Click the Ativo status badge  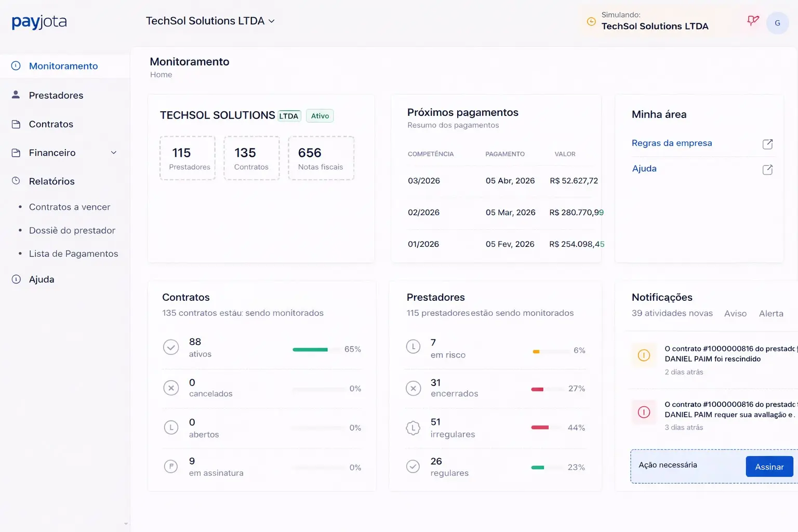[x=320, y=116]
